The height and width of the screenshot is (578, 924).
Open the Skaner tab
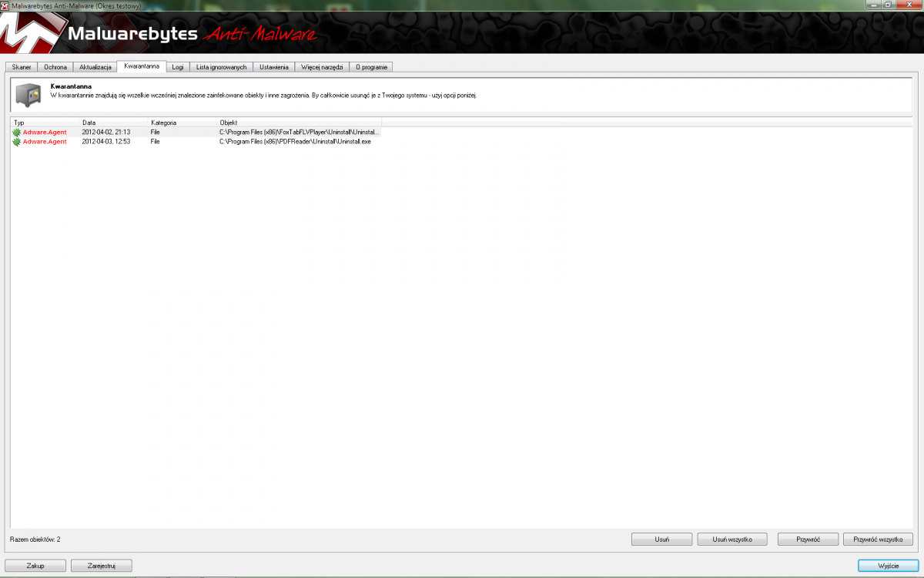tap(22, 67)
